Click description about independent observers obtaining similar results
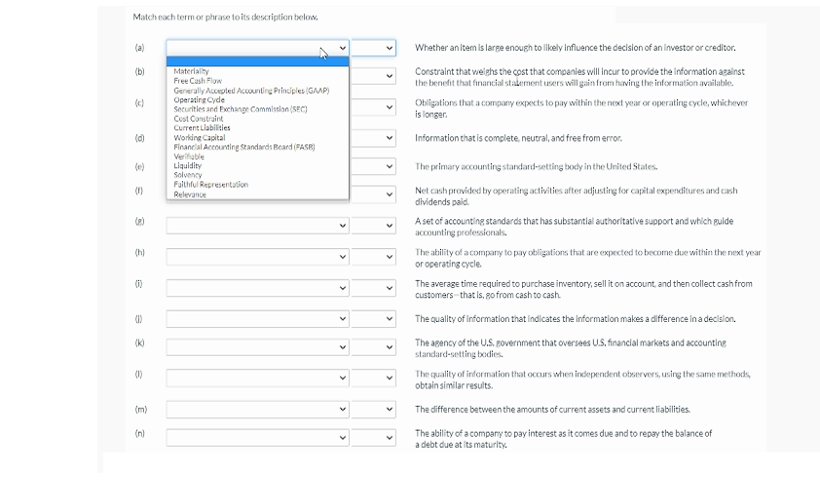 point(582,379)
